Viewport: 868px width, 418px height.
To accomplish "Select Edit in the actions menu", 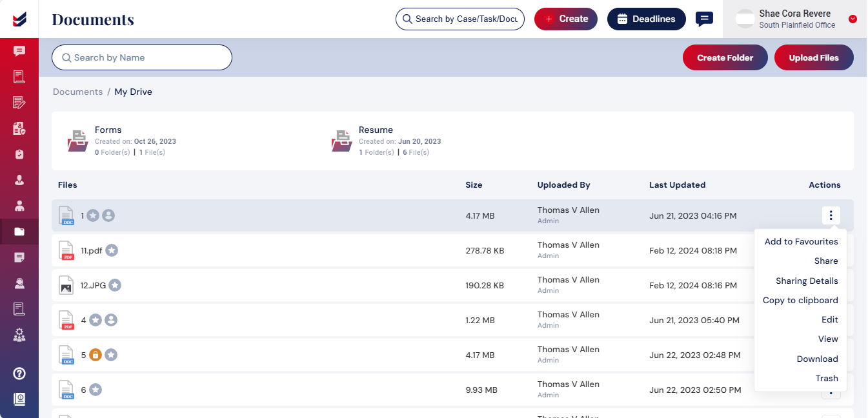I will pyautogui.click(x=830, y=320).
